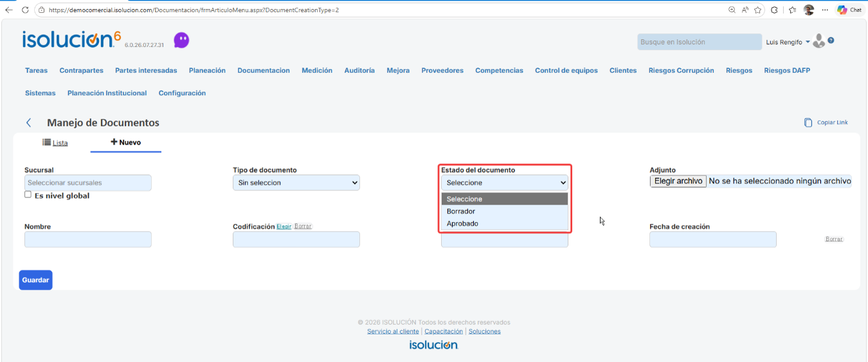
Task: Click the Seleccionar sucursales field
Action: 88,183
